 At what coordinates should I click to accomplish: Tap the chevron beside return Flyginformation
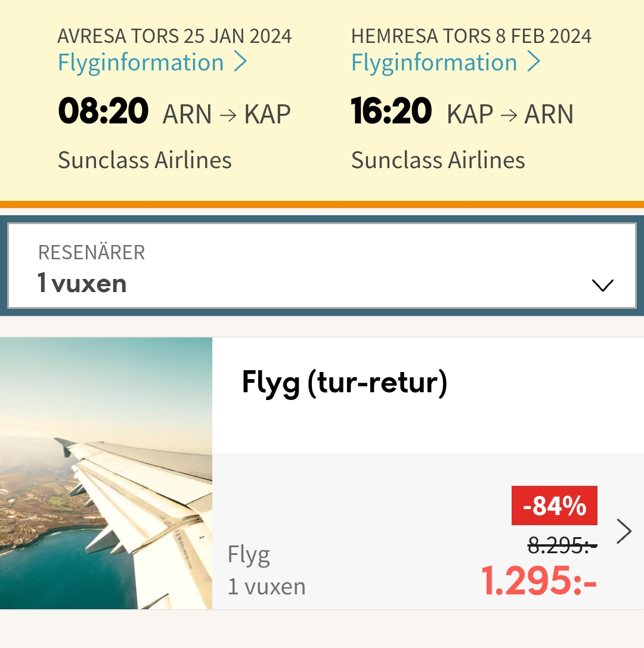[x=534, y=62]
